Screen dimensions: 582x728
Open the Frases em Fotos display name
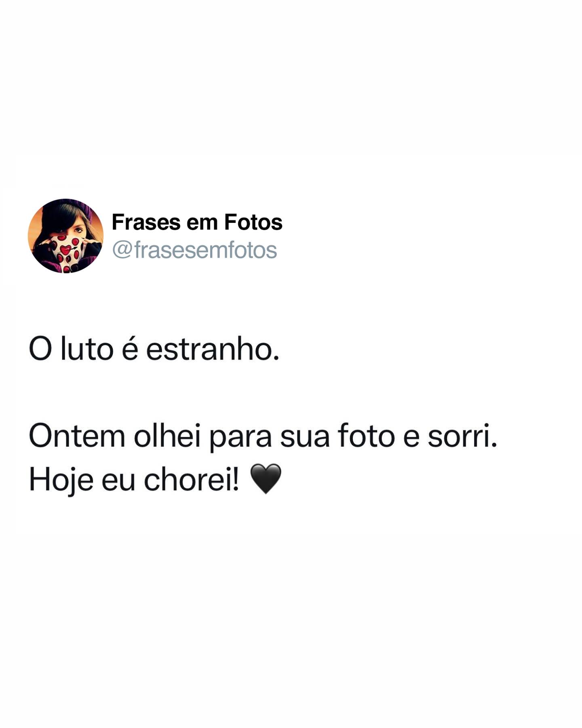197,222
